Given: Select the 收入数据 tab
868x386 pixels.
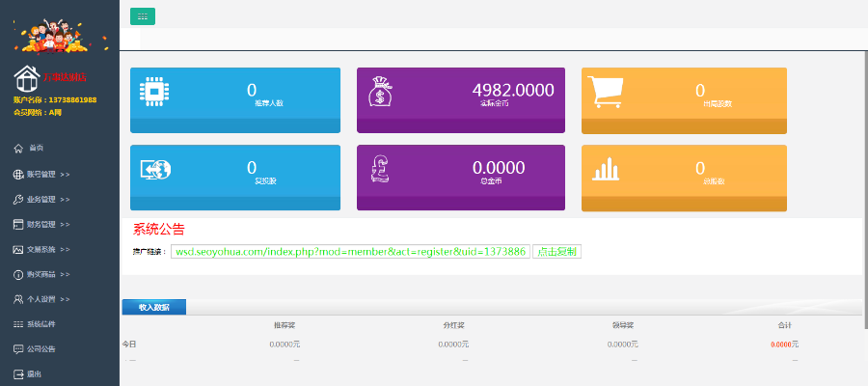Looking at the screenshot, I should tap(154, 308).
